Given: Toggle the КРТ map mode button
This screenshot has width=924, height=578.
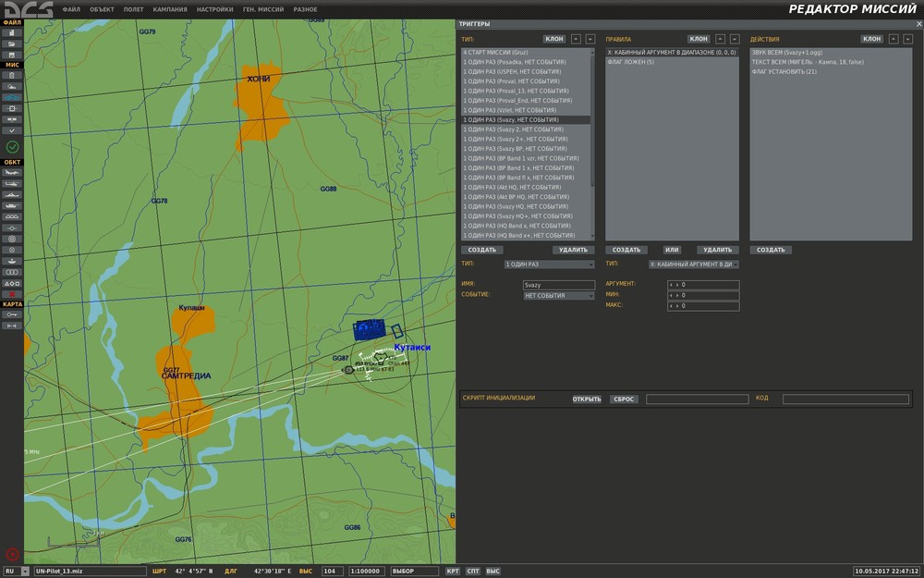Looking at the screenshot, I should click(453, 572).
